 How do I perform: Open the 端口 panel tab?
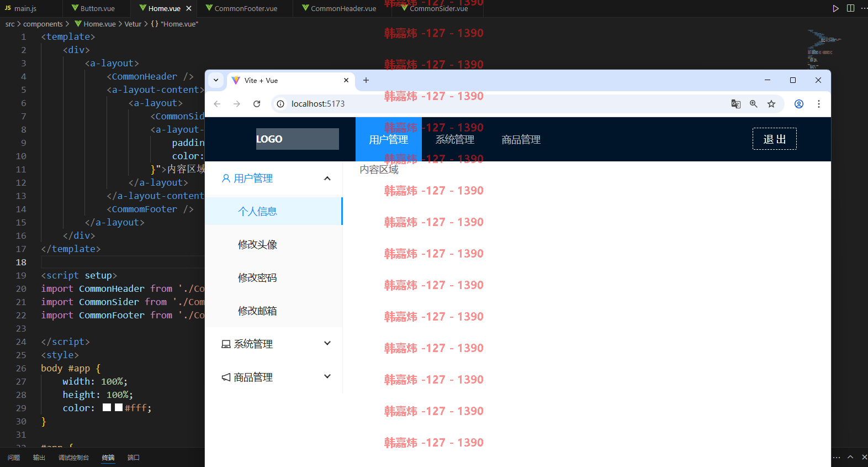coord(134,458)
